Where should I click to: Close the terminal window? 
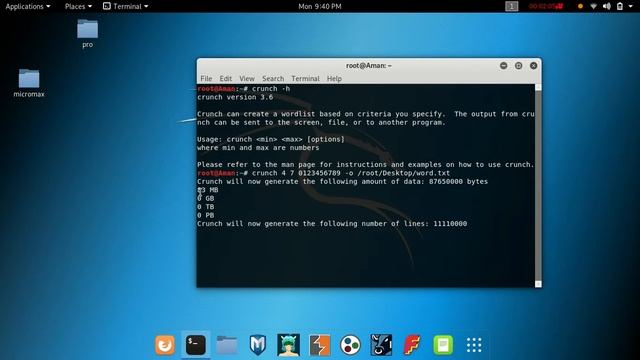pyautogui.click(x=533, y=65)
